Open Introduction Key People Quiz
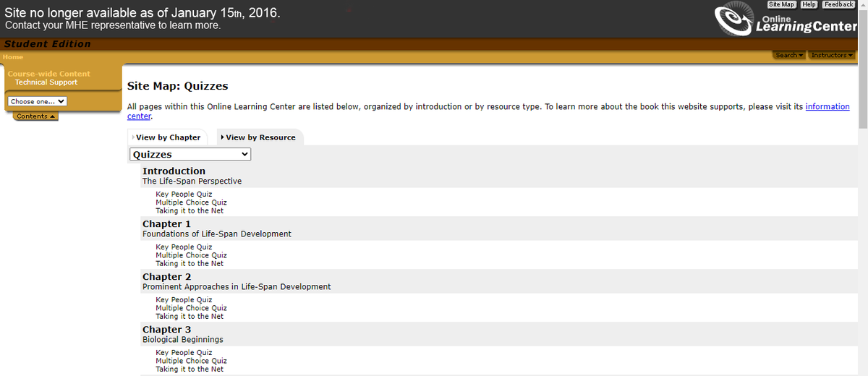The image size is (868, 376). coord(184,195)
